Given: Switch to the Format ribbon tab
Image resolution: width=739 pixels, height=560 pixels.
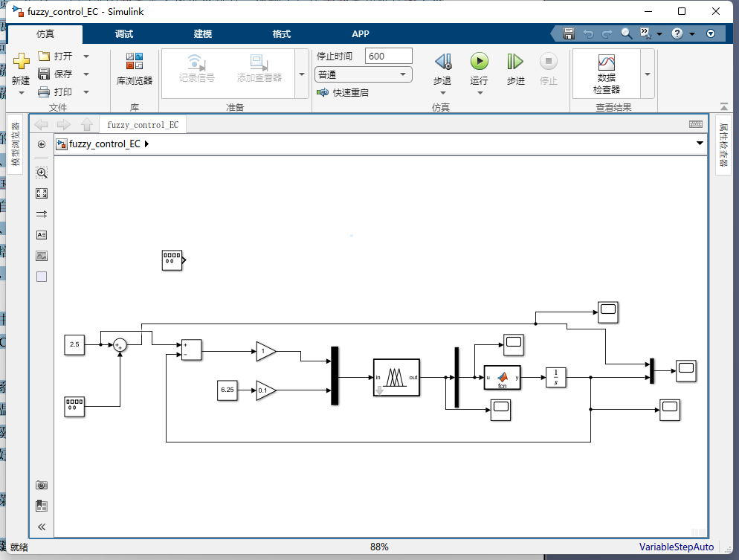Looking at the screenshot, I should pos(282,34).
